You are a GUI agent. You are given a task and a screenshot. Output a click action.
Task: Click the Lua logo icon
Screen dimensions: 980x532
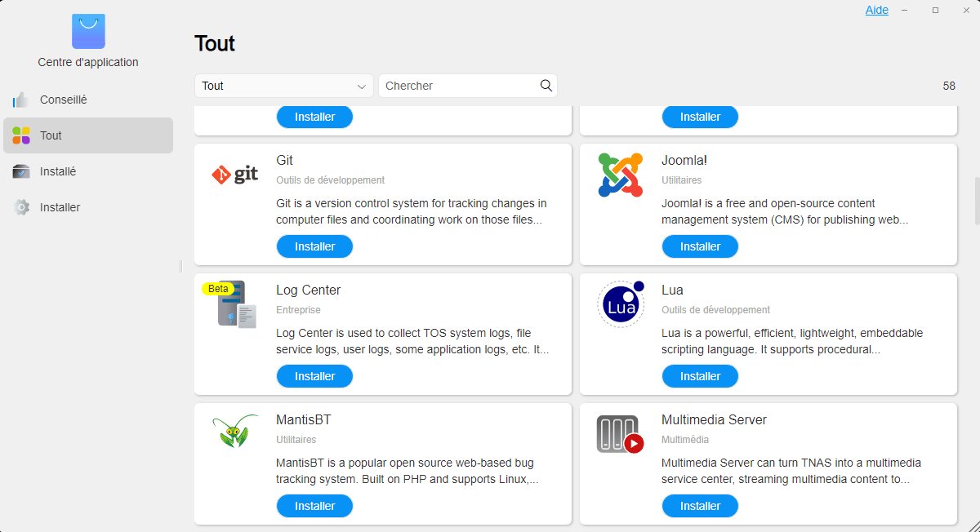pos(621,304)
